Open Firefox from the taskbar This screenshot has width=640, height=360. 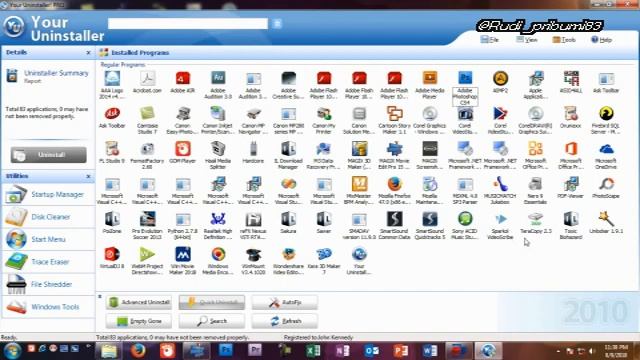pyautogui.click(x=138, y=351)
